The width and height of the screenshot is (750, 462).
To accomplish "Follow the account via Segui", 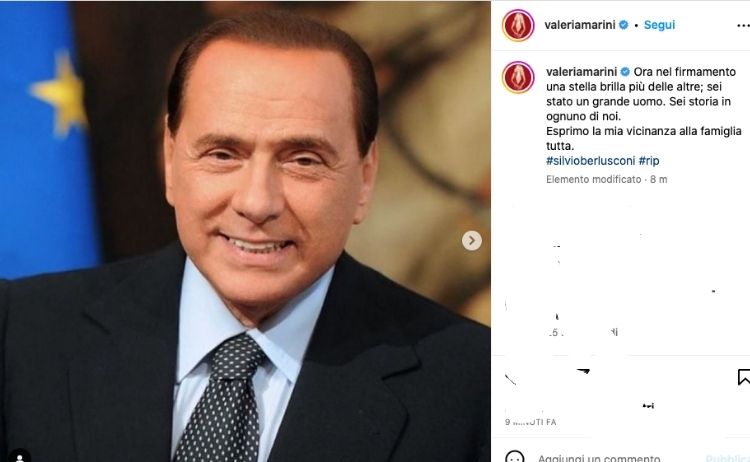I will click(x=660, y=25).
